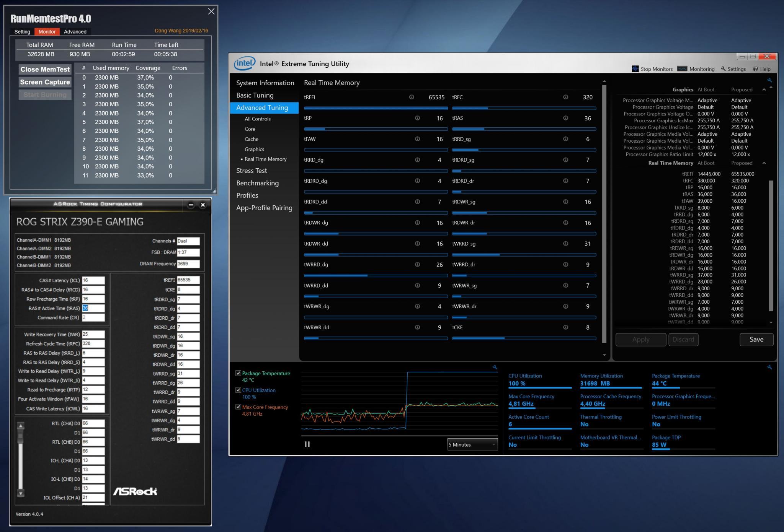The image size is (784, 532).
Task: Open the Monitoring panel icon
Action: coord(682,69)
